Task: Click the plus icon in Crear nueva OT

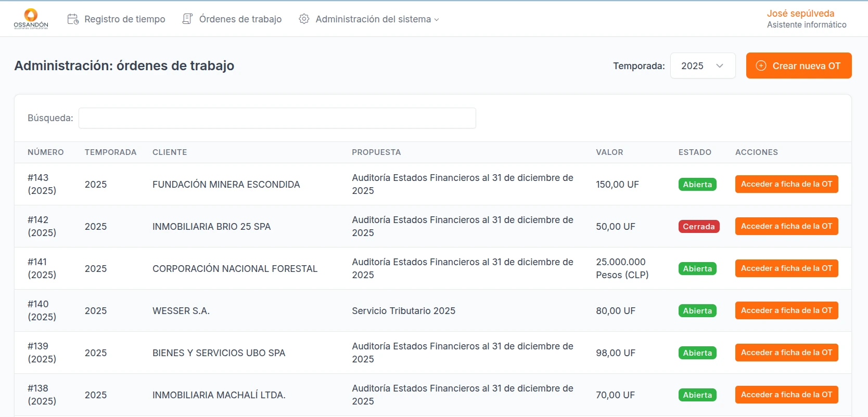Action: coord(761,66)
